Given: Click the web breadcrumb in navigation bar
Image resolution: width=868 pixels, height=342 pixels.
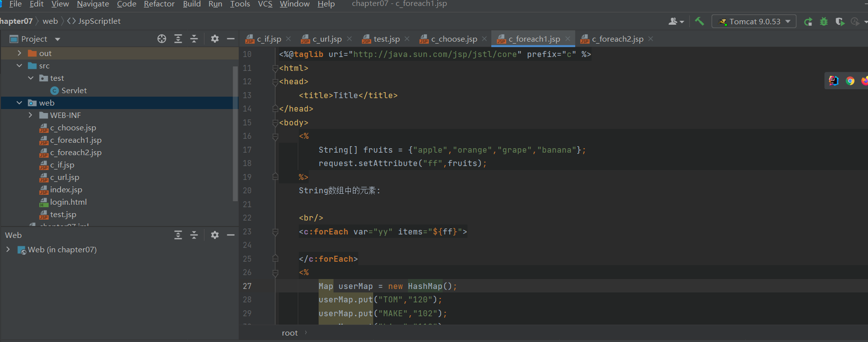Looking at the screenshot, I should coord(50,21).
